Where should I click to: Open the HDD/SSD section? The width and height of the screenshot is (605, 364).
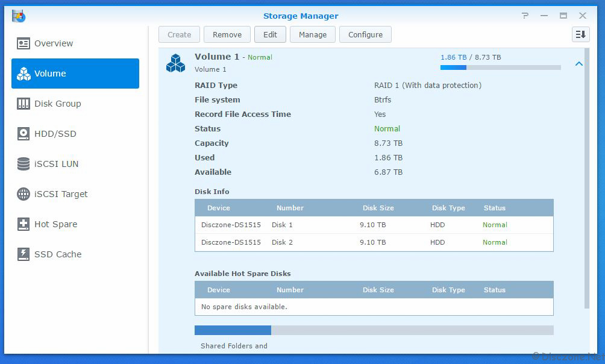pos(75,134)
